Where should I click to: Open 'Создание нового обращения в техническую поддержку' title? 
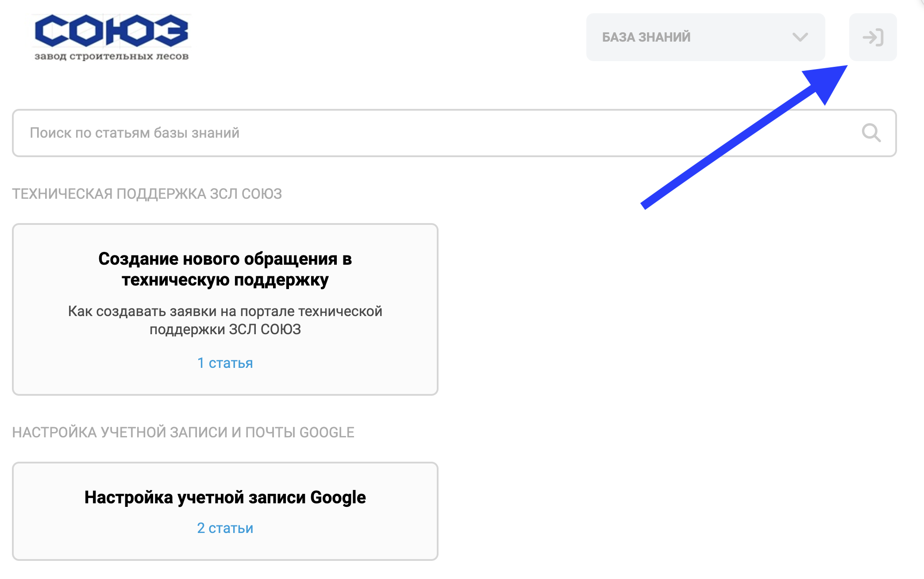(x=225, y=259)
